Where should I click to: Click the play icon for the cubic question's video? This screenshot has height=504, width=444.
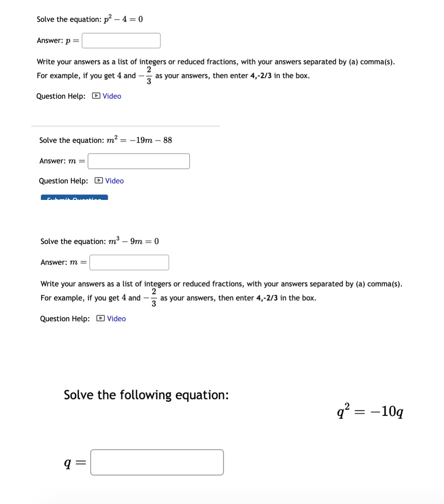pos(101,319)
